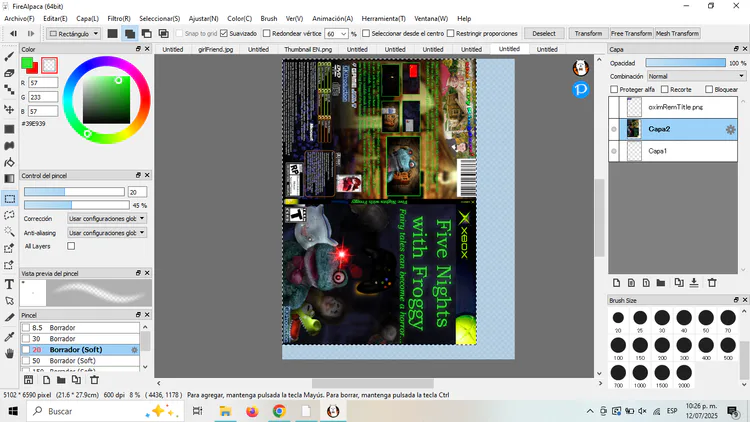
Task: Select the Move tool
Action: pyautogui.click(x=9, y=109)
